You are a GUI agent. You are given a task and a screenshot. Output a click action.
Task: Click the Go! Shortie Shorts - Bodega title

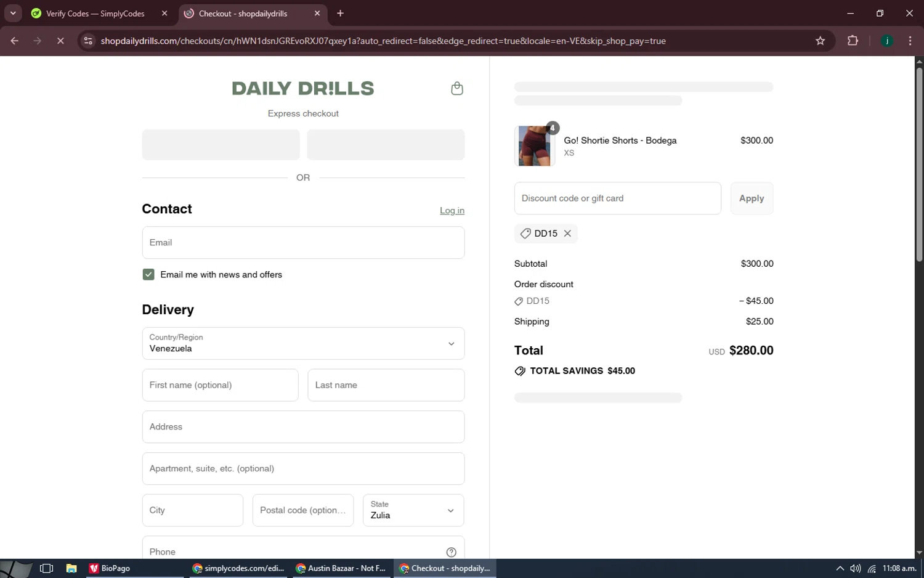620,140
